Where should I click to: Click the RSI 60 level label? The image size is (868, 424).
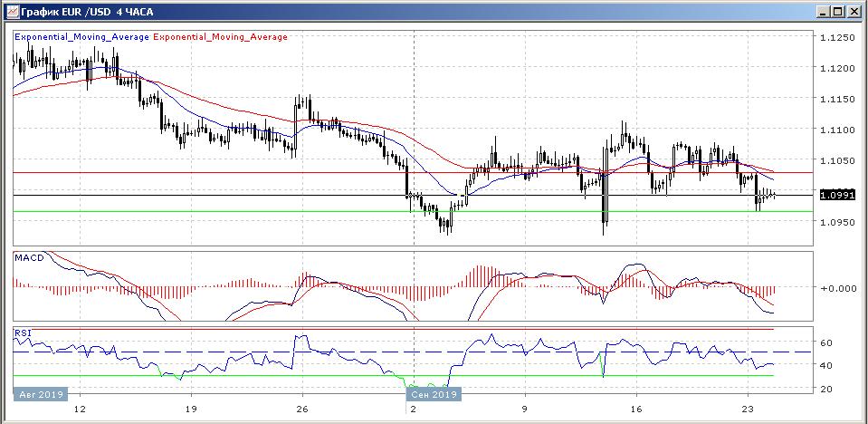(x=825, y=342)
